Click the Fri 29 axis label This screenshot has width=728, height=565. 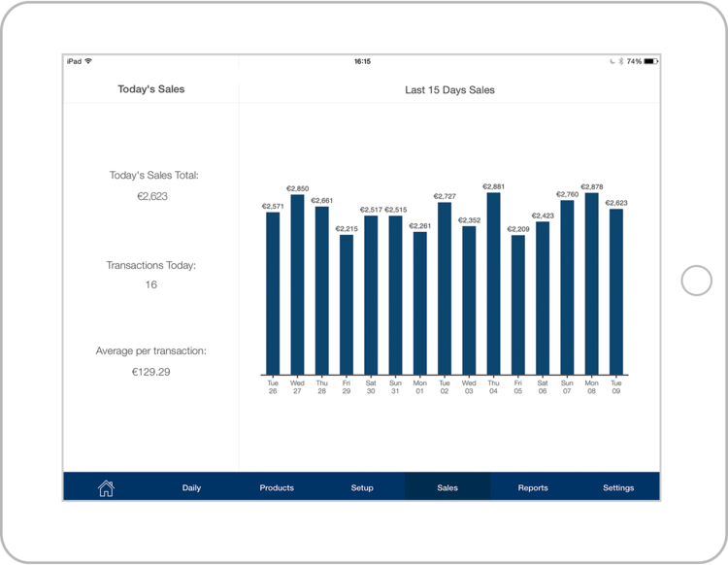coord(347,387)
